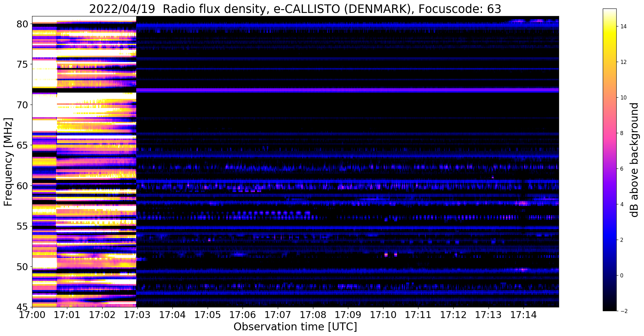Click the 45 MHz frequency tick label
Image resolution: width=644 pixels, height=336 pixels.
[x=22, y=307]
